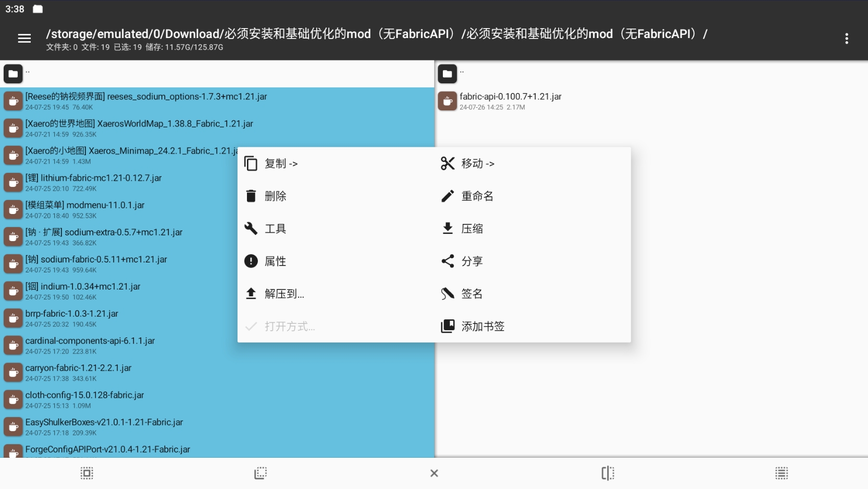Viewport: 868px width, 489px height.
Task: Select modmenu-11.0.1.jar file
Action: [119, 209]
